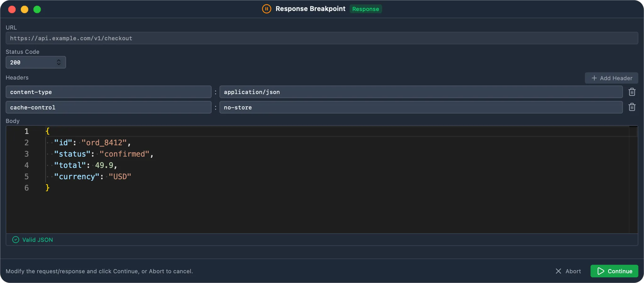Click the Valid JSON status text
Screen dimensions: 644x283
pyautogui.click(x=38, y=240)
